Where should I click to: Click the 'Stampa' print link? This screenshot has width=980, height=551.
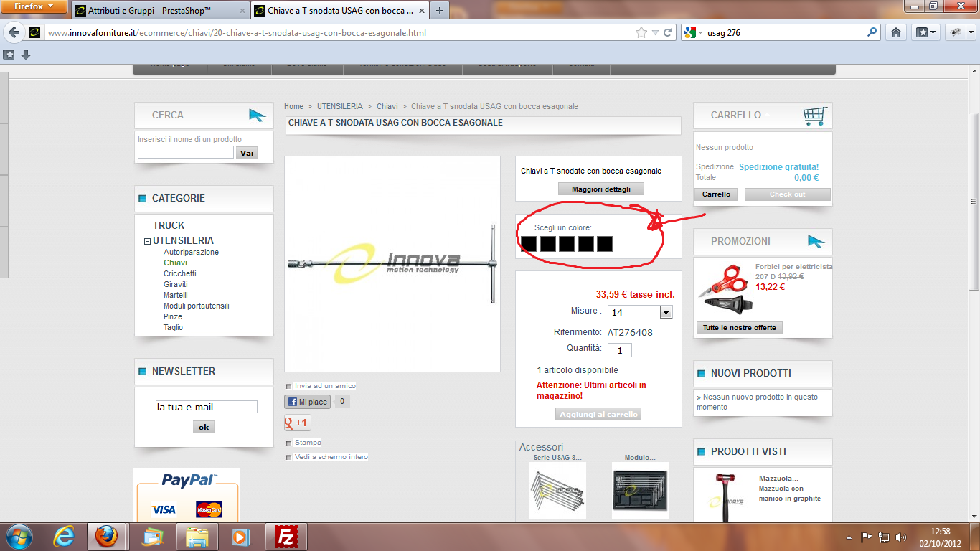[308, 443]
